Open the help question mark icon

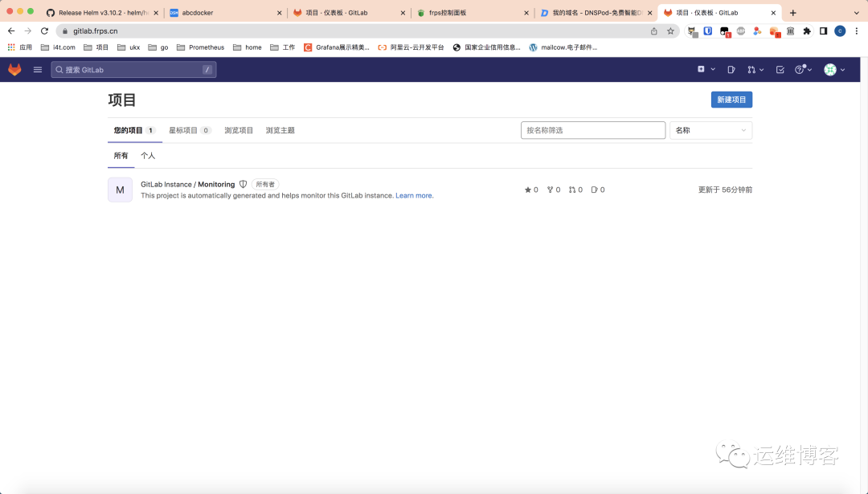click(x=800, y=70)
